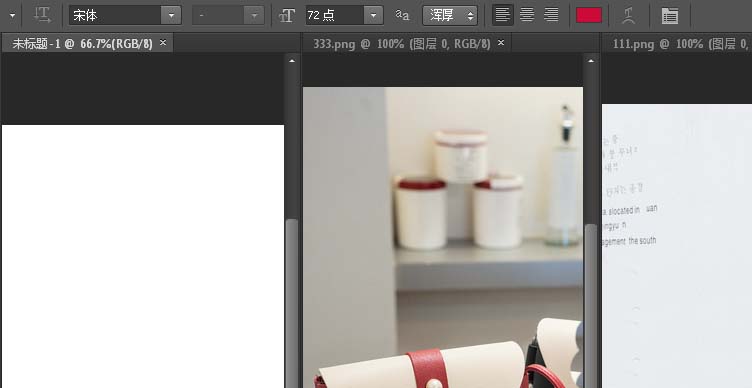Click the font size icon
752x388 pixels.
287,15
